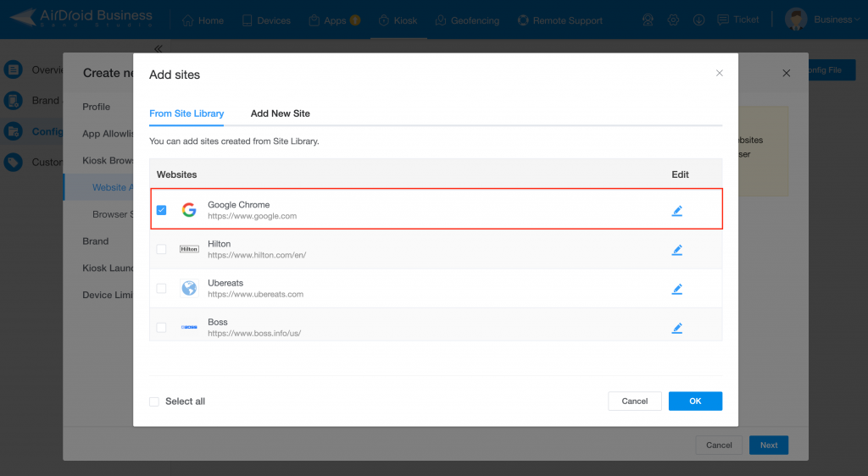Click the Apps notification badge

(355, 19)
